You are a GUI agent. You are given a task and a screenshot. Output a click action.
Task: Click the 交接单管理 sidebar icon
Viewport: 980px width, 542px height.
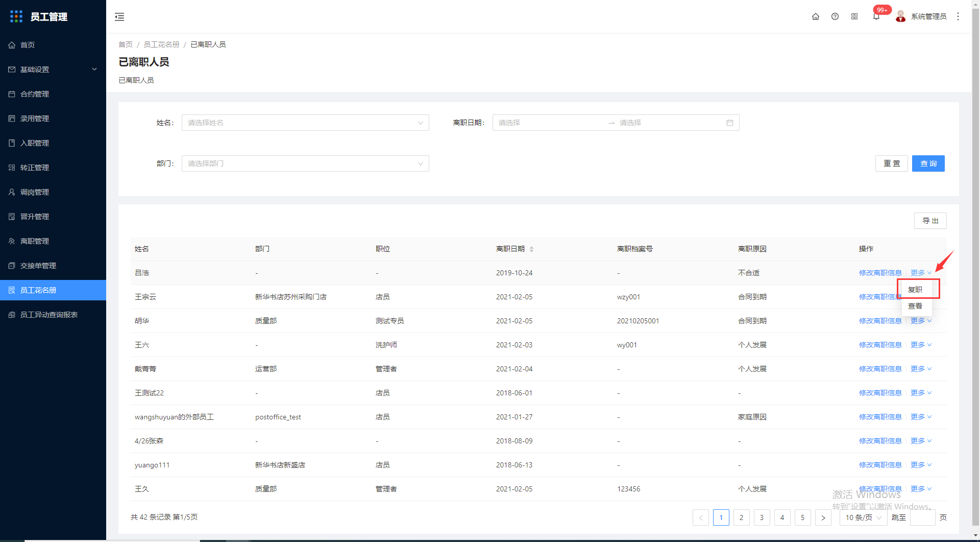(x=12, y=266)
